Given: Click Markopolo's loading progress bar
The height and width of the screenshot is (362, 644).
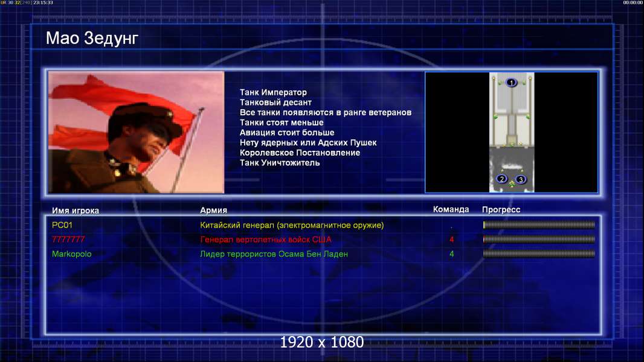Looking at the screenshot, I should (539, 254).
